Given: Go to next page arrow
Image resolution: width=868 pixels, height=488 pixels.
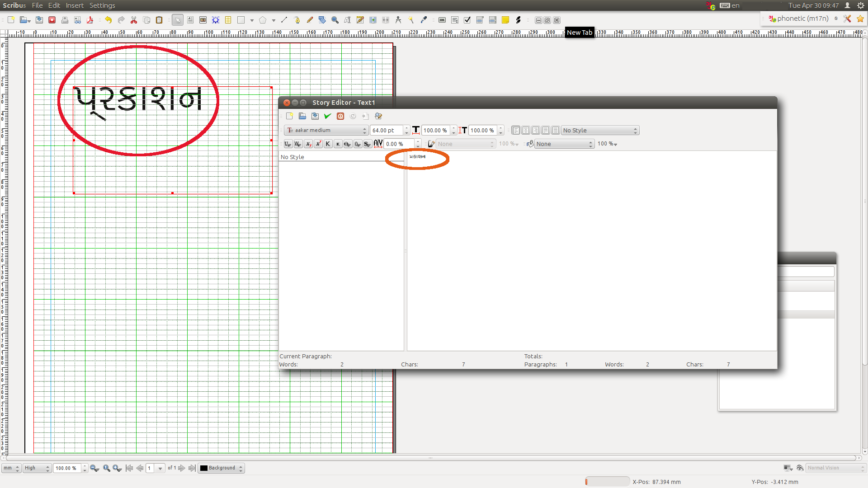Looking at the screenshot, I should coord(182,468).
